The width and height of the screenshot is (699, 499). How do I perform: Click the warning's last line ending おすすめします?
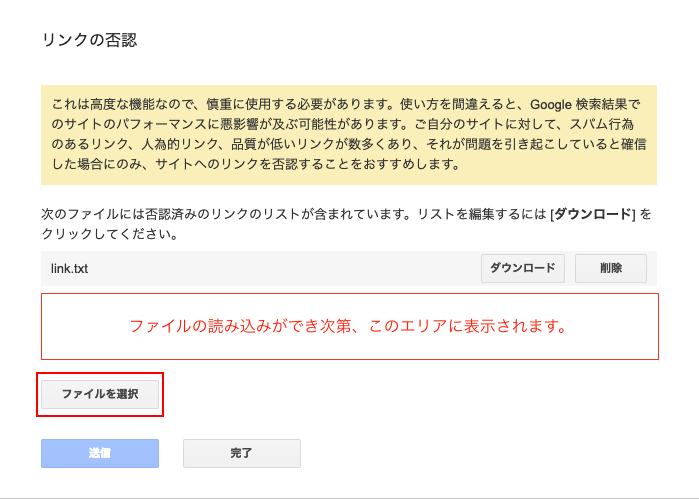256,164
